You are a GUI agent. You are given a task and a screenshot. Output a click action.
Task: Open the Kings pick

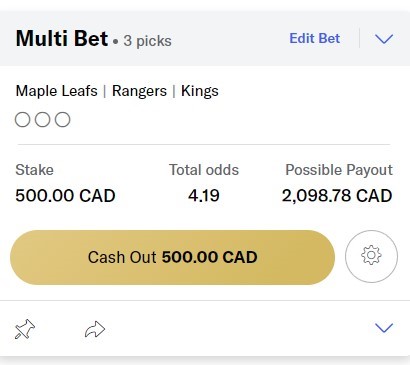click(200, 91)
